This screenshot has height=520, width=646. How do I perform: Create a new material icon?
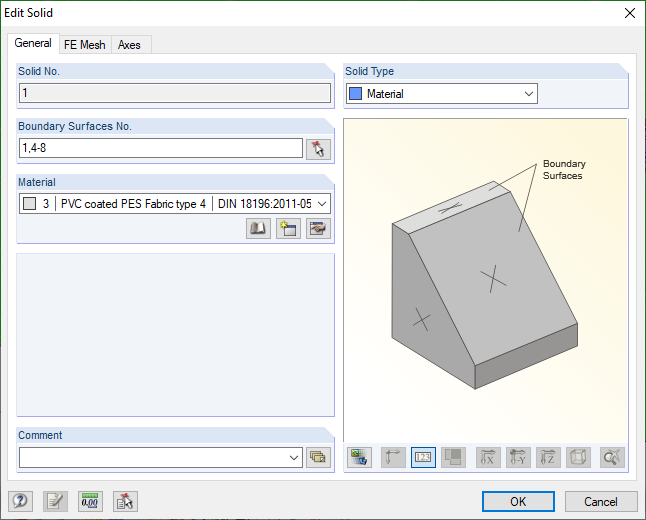pyautogui.click(x=288, y=228)
